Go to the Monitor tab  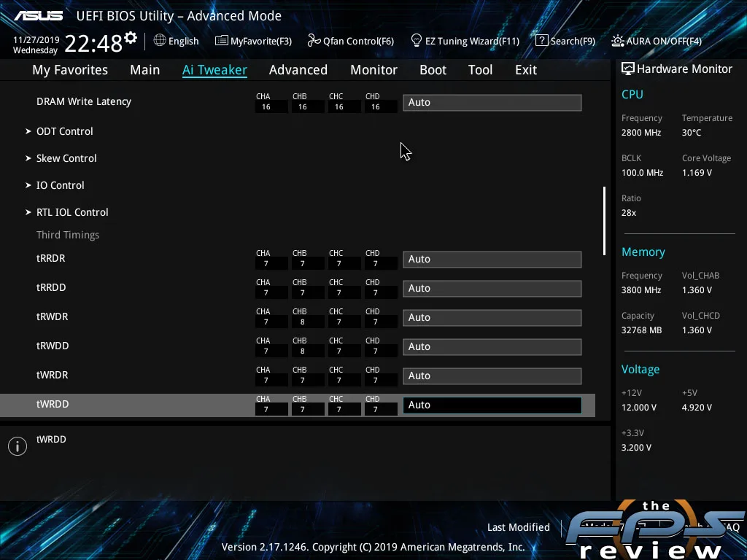(x=373, y=70)
